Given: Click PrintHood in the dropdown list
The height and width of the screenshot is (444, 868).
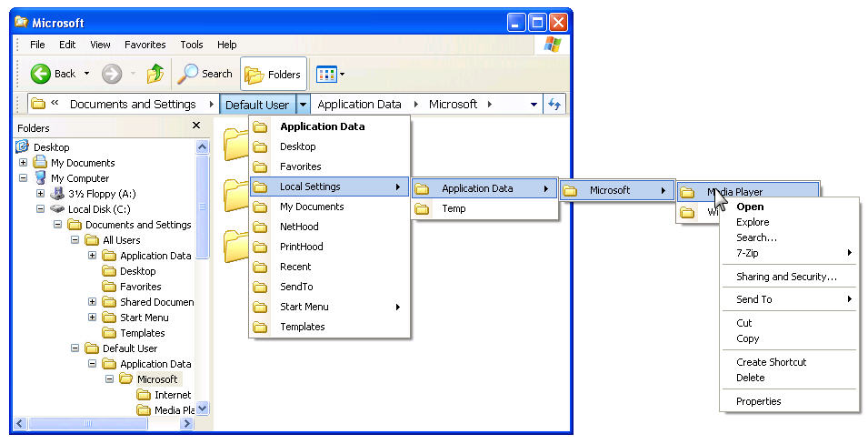Looking at the screenshot, I should point(329,247).
